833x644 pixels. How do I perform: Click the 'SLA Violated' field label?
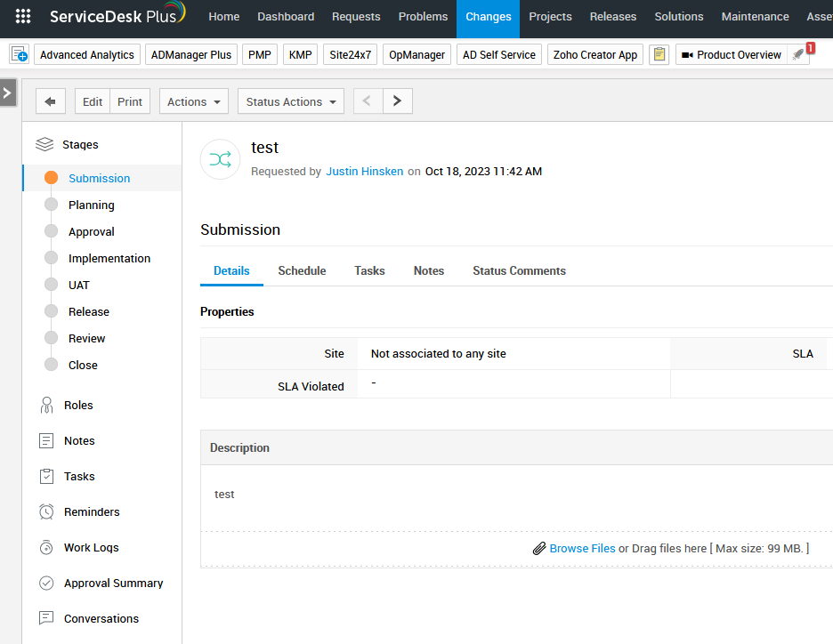(x=311, y=387)
